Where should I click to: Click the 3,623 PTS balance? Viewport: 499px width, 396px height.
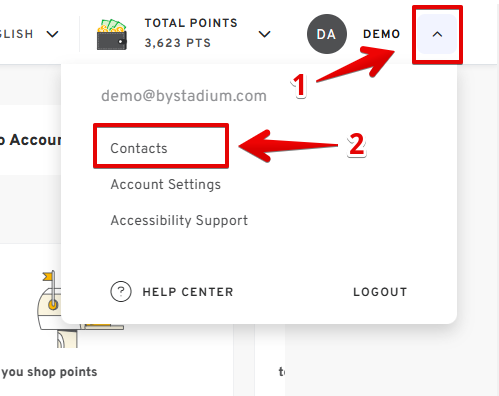(178, 43)
